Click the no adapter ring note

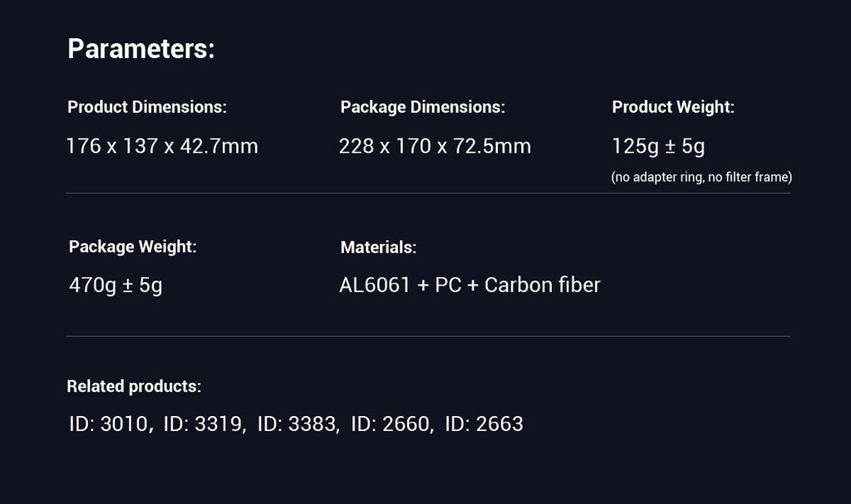click(701, 177)
